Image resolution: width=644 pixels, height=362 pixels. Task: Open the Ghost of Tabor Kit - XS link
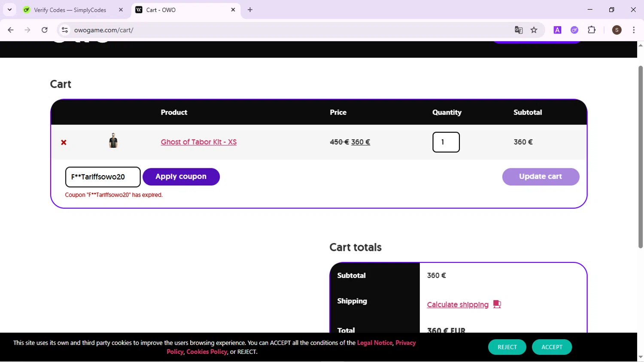[199, 142]
